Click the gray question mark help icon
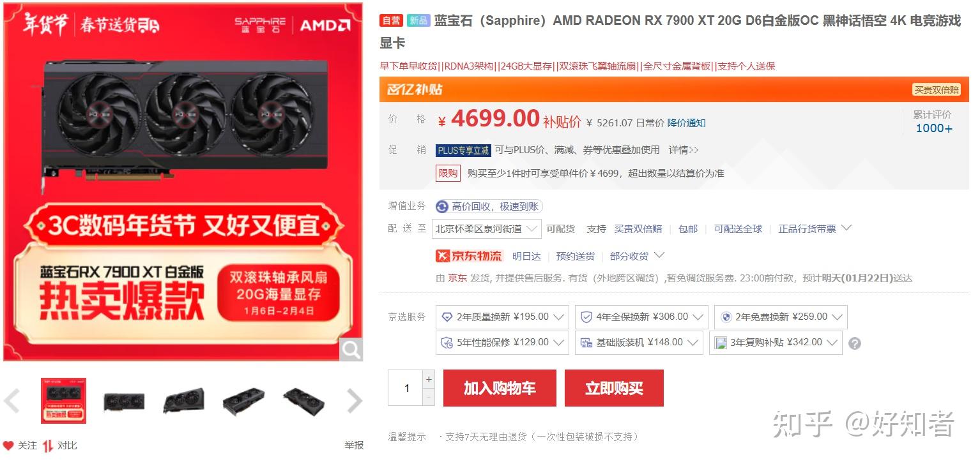The height and width of the screenshot is (464, 980). 855,343
